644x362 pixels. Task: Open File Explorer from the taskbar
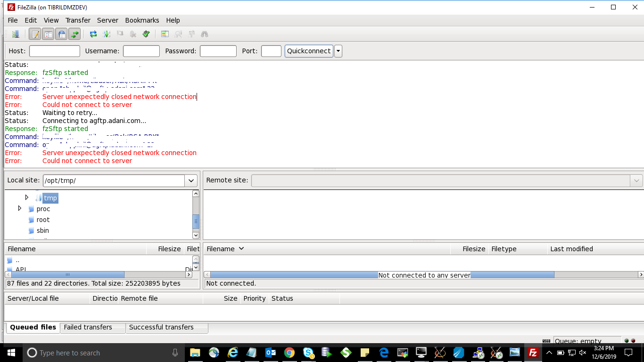tap(195, 353)
